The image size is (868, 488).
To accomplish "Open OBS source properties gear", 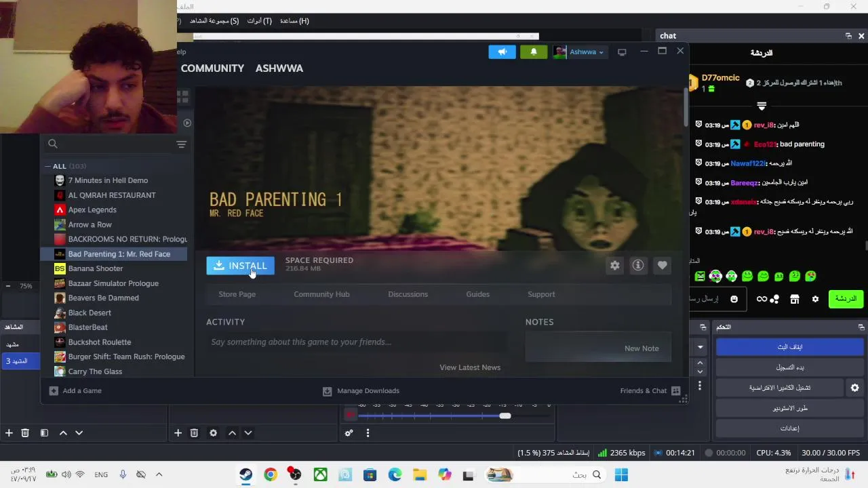I will [213, 433].
